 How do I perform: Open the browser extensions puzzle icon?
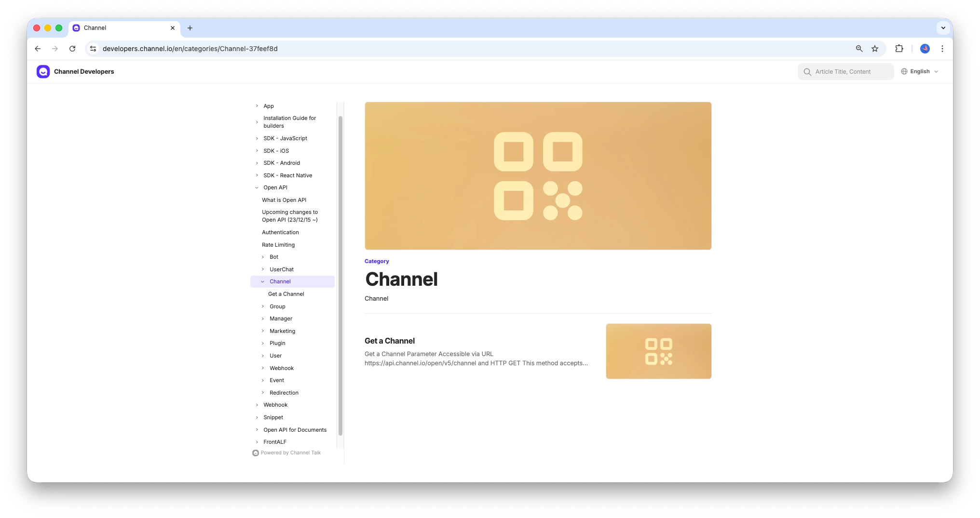pos(899,49)
